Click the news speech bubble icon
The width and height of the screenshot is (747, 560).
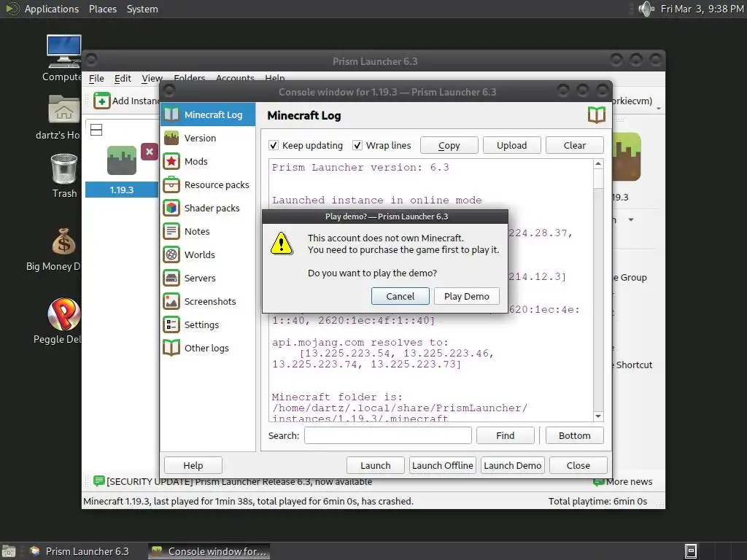(x=99, y=481)
